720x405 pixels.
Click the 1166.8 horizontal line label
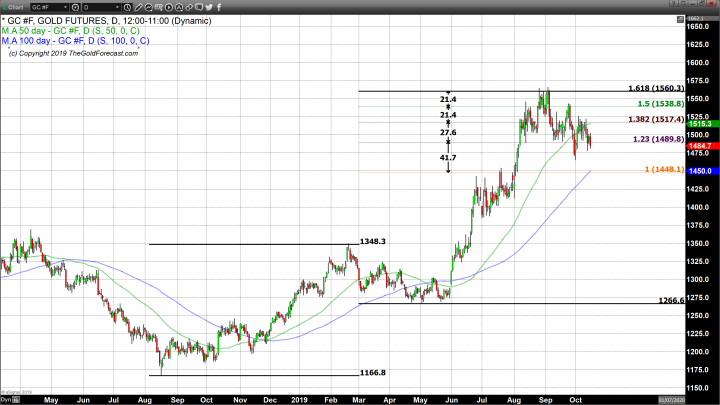coord(373,373)
